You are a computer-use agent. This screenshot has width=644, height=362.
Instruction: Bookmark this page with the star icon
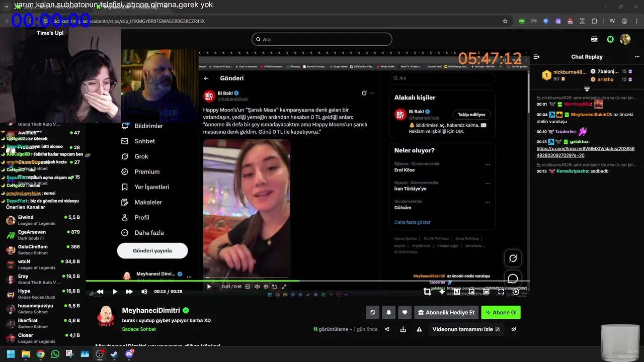(x=505, y=21)
